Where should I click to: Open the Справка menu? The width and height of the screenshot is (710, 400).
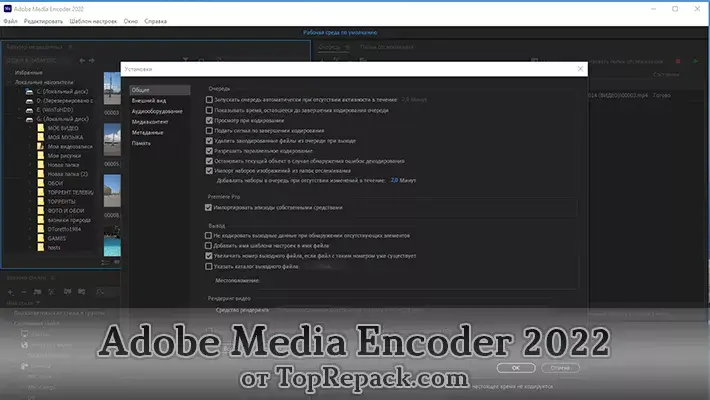(156, 21)
